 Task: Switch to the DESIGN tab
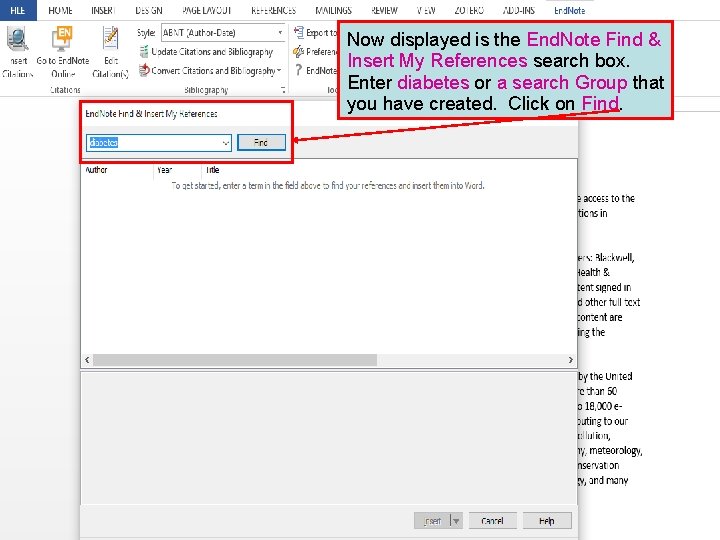(149, 10)
